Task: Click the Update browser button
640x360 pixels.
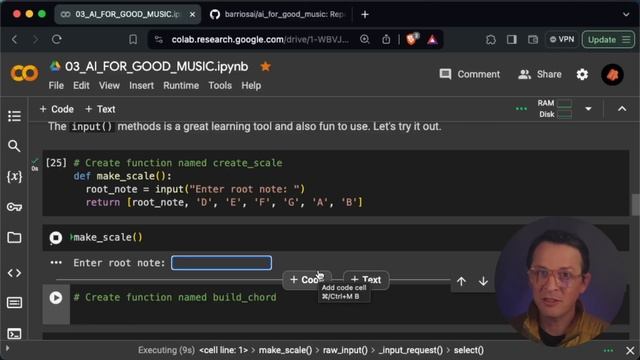Action: [x=608, y=40]
